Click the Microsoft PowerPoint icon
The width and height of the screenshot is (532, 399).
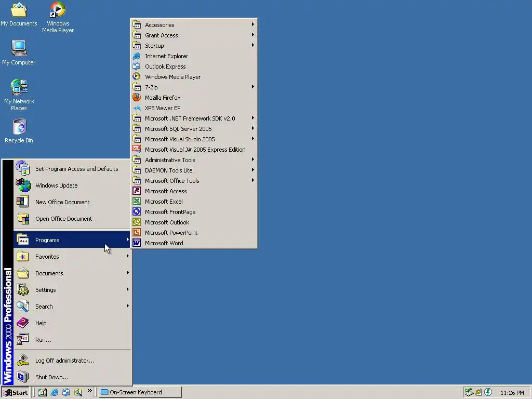tap(137, 232)
